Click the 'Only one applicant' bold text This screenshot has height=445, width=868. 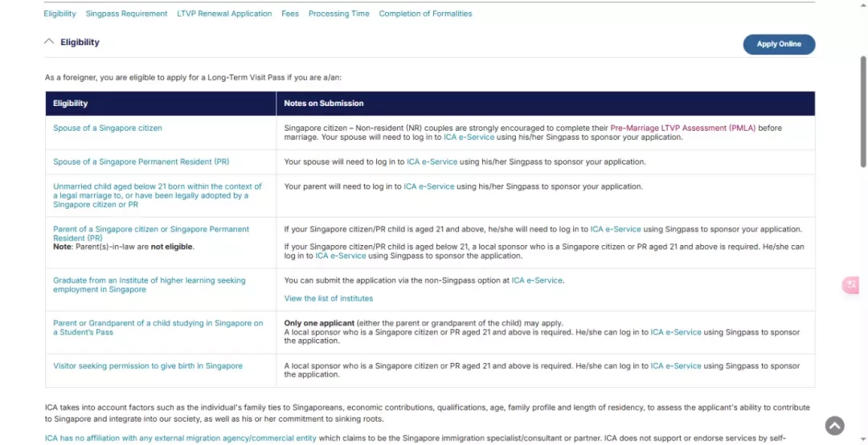[x=319, y=323]
